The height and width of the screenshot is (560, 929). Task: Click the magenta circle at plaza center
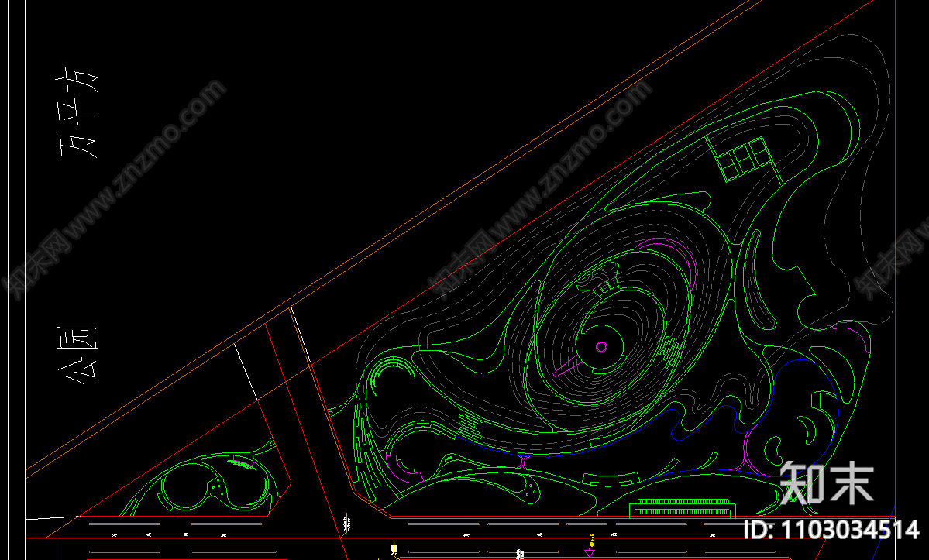click(601, 346)
